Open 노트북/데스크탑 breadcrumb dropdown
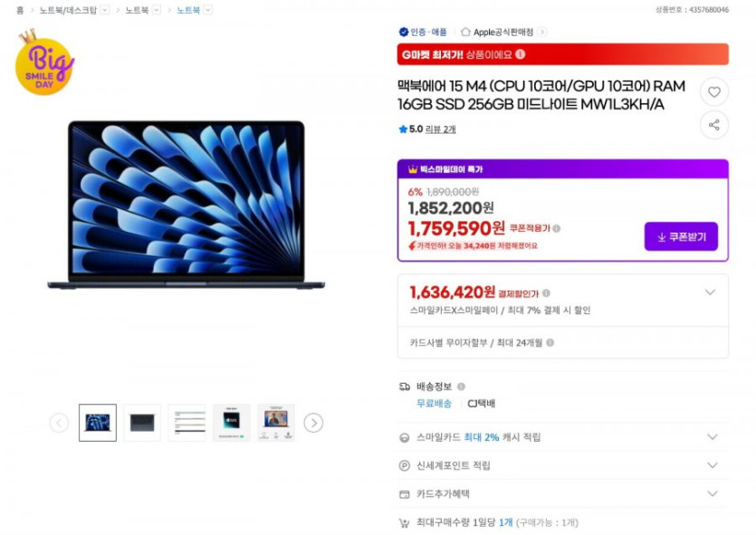This screenshot has height=535, width=756. coord(105,10)
